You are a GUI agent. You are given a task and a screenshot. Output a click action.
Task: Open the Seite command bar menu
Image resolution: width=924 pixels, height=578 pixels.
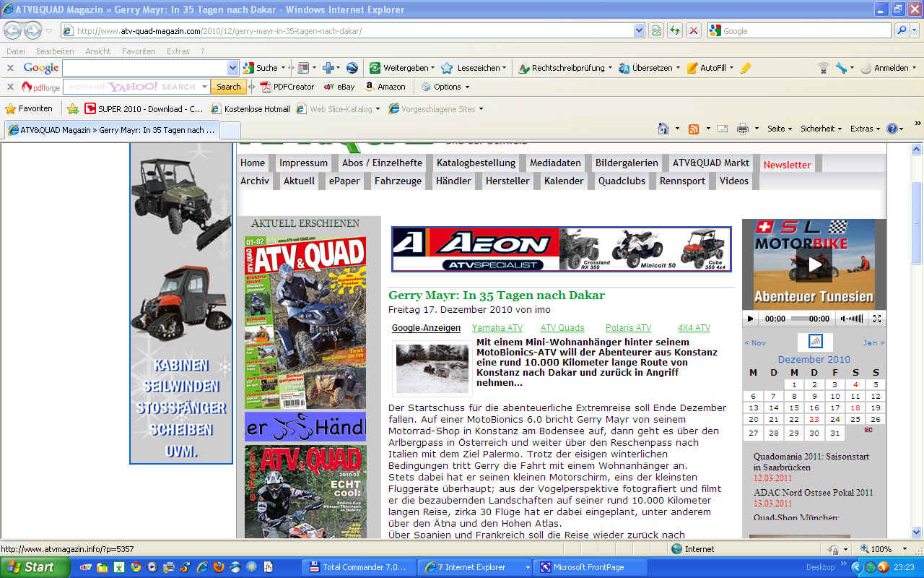coord(779,129)
